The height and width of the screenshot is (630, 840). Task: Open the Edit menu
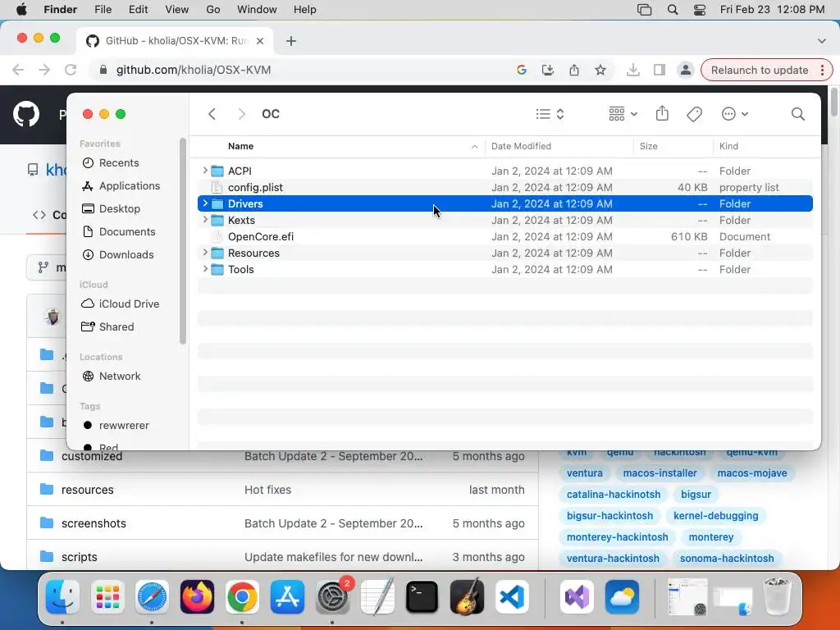pyautogui.click(x=138, y=10)
